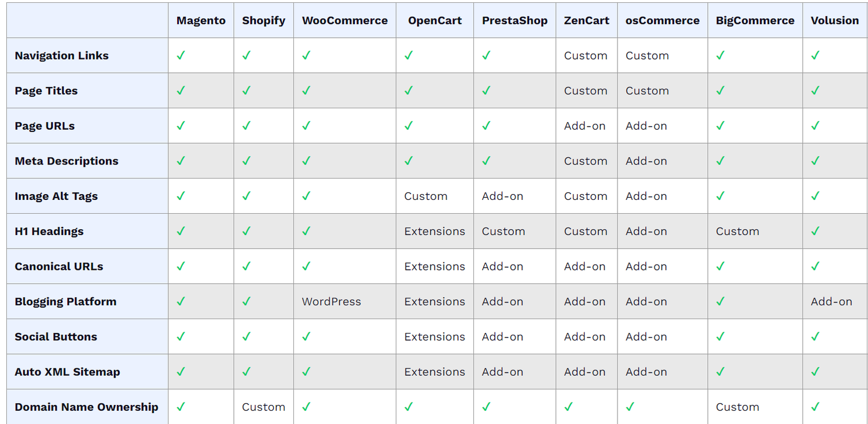Click OpenCart's Extensions cell for Social Buttons
The width and height of the screenshot is (868, 424).
(x=434, y=337)
